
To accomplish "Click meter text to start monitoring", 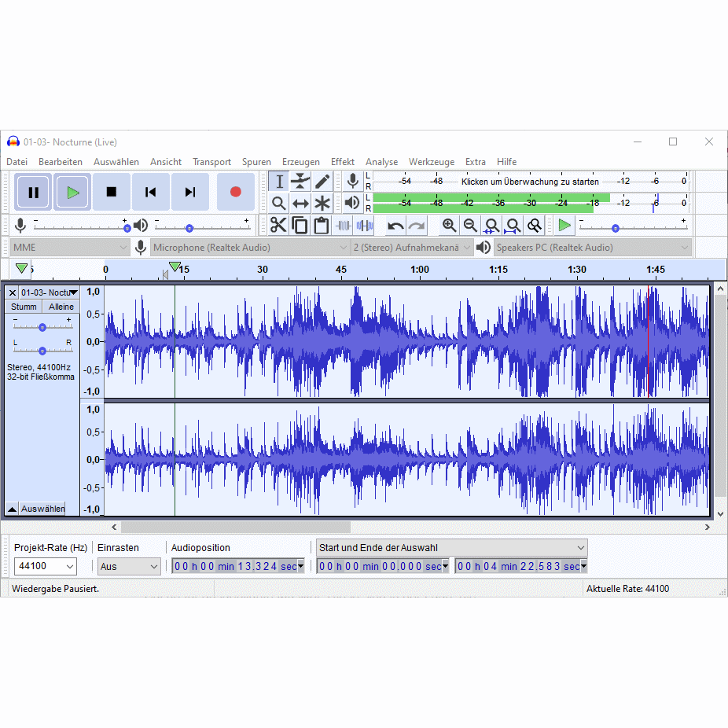I will coord(529,182).
